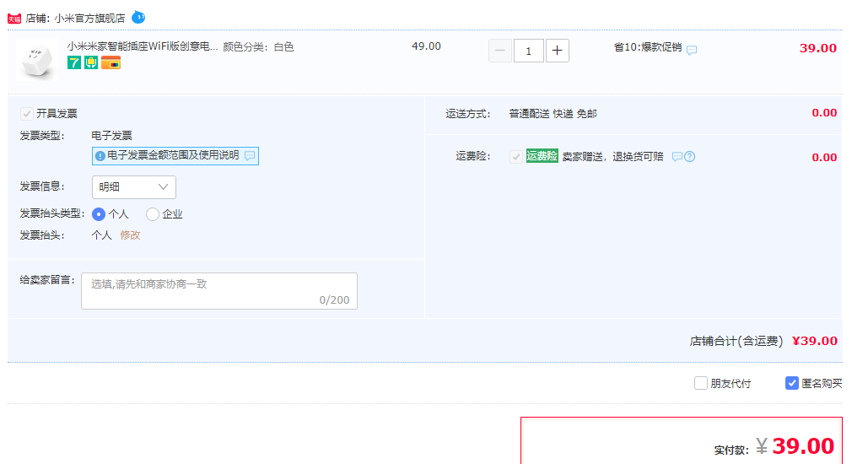Decrease quantity with the minus button

pyautogui.click(x=500, y=51)
